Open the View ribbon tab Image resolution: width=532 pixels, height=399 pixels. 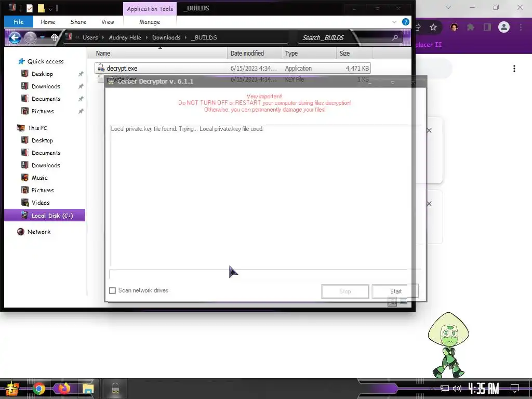108,22
